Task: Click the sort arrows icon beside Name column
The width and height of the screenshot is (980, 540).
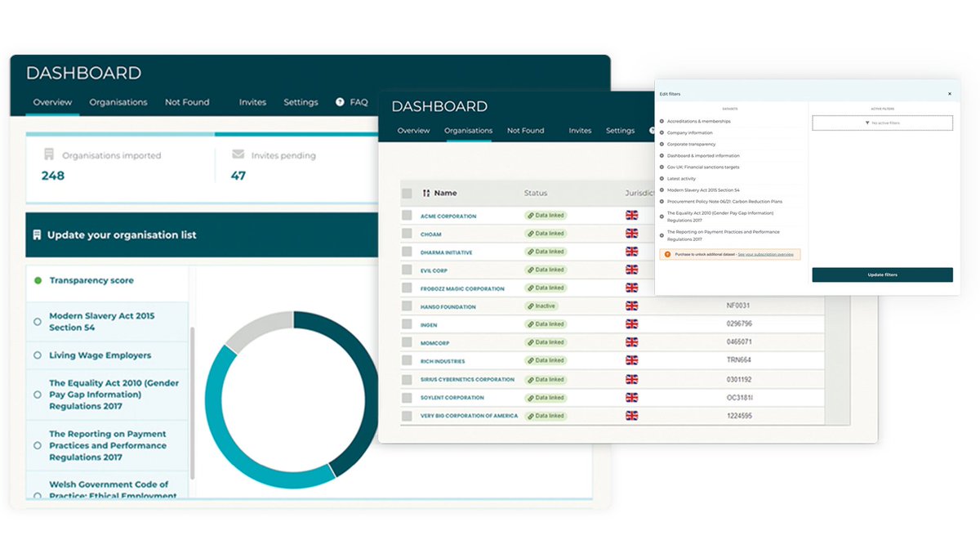Action: (425, 194)
